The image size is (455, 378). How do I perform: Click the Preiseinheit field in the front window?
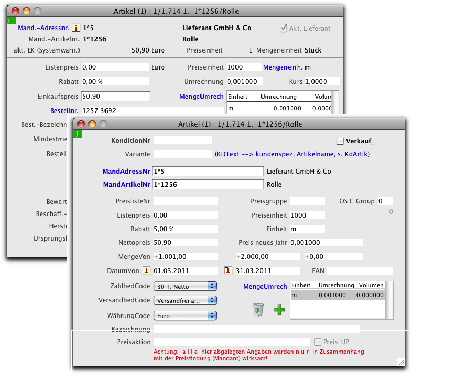point(307,215)
